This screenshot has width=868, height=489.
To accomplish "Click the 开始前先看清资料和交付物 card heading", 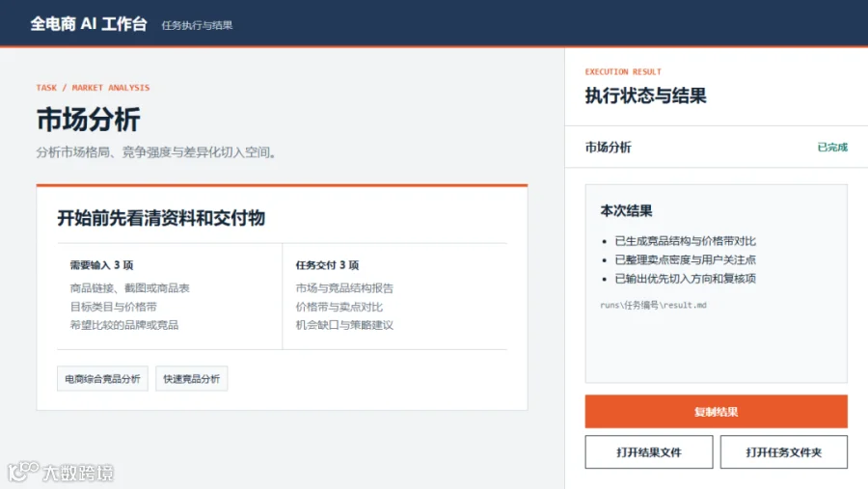I will point(161,218).
